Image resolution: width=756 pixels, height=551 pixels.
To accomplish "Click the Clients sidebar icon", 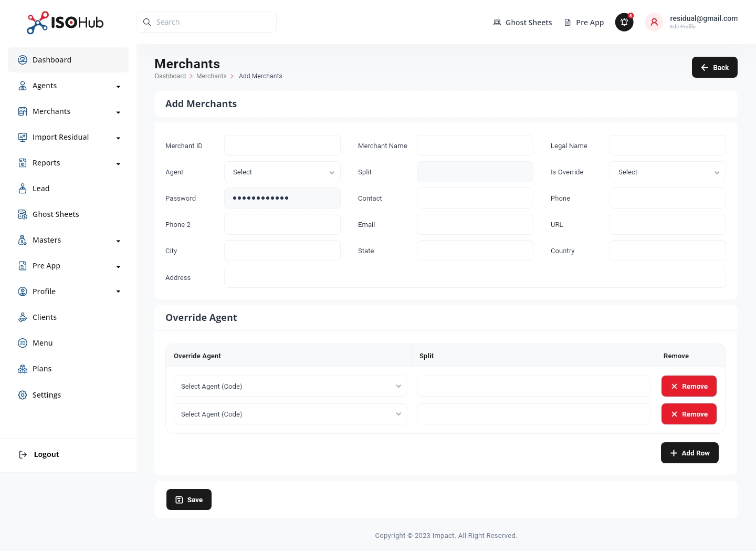I will (23, 317).
